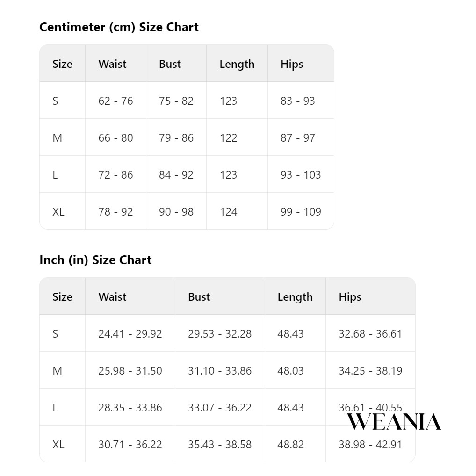The width and height of the screenshot is (476, 476).
Task: Select the S size row in centimeter chart
Action: coord(187,101)
